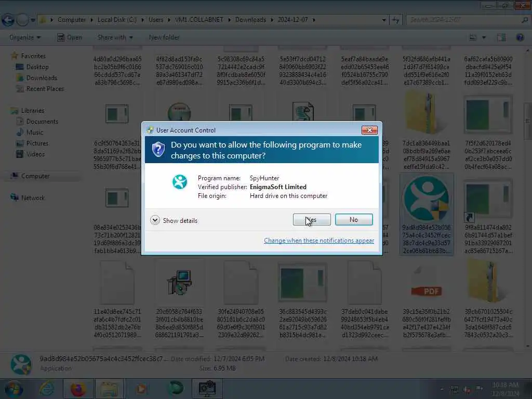The image size is (532, 399).
Task: Select Favorites in navigation pane
Action: (x=33, y=56)
